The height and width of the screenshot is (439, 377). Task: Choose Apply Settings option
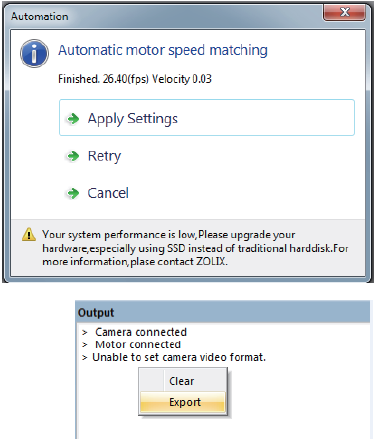[x=207, y=118]
